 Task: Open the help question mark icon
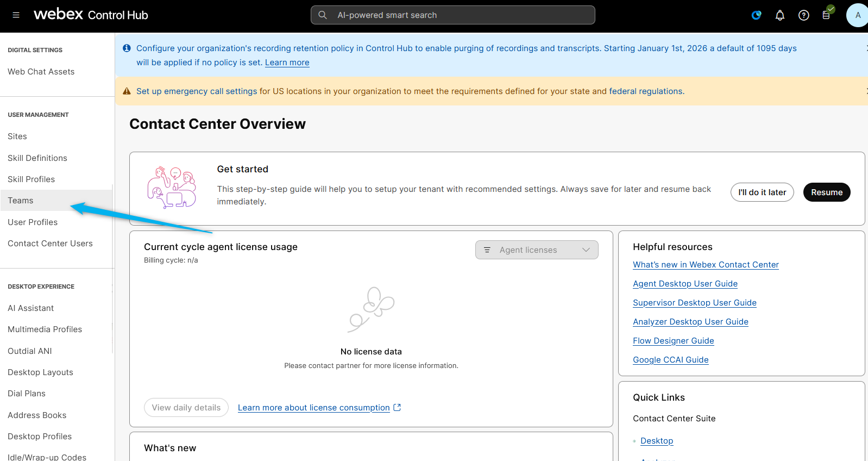(803, 15)
